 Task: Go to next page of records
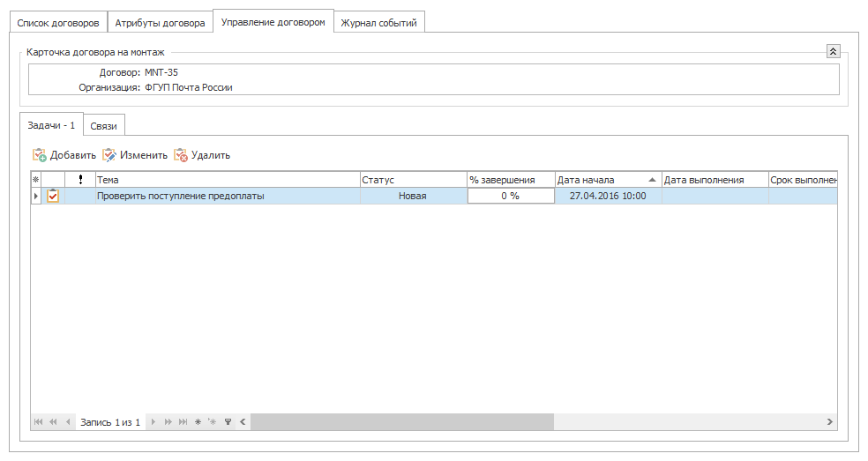[168, 421]
